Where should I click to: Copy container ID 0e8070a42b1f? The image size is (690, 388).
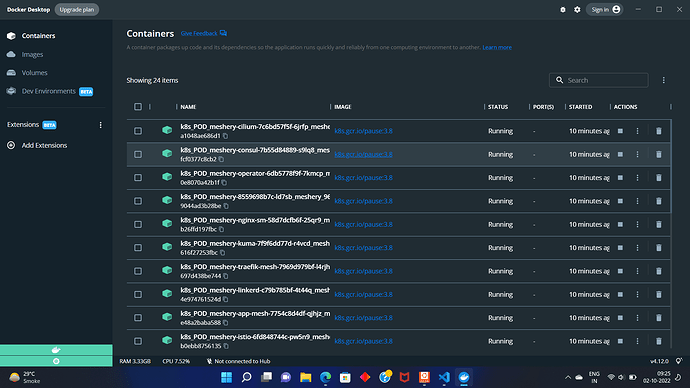[224, 183]
